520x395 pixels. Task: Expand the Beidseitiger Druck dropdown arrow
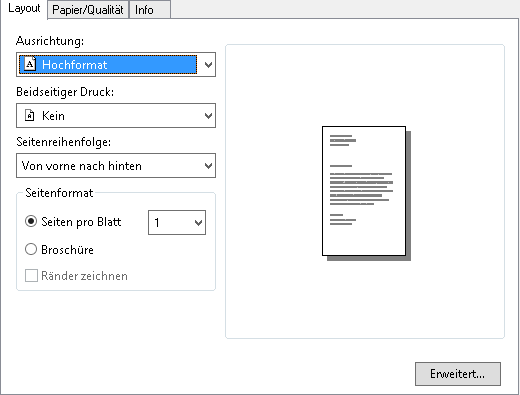[x=208, y=116]
